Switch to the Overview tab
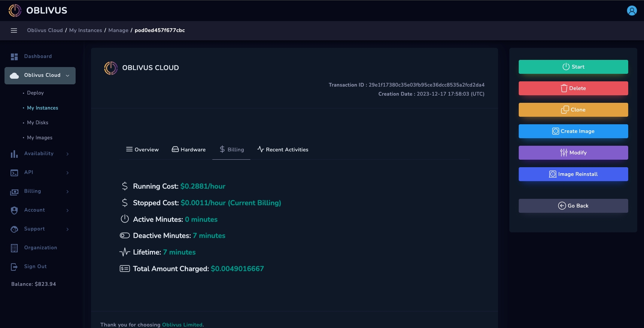The image size is (644, 328). coord(142,150)
